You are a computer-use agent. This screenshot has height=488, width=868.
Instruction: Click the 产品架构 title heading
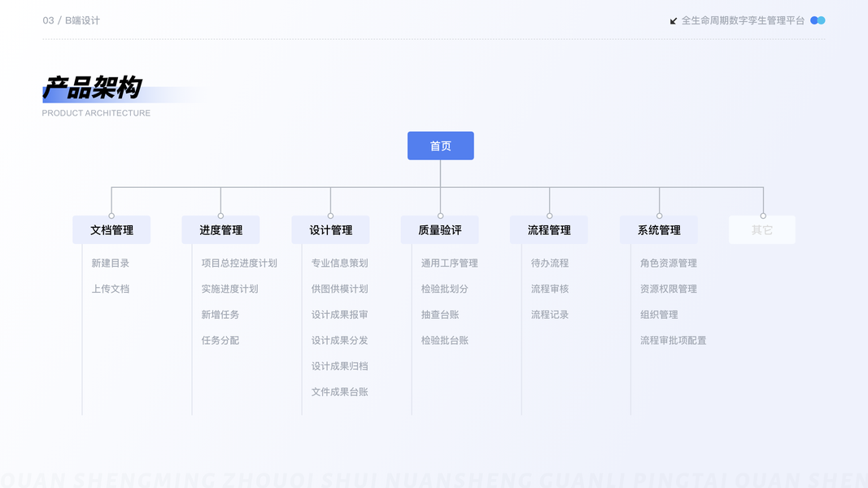click(92, 87)
